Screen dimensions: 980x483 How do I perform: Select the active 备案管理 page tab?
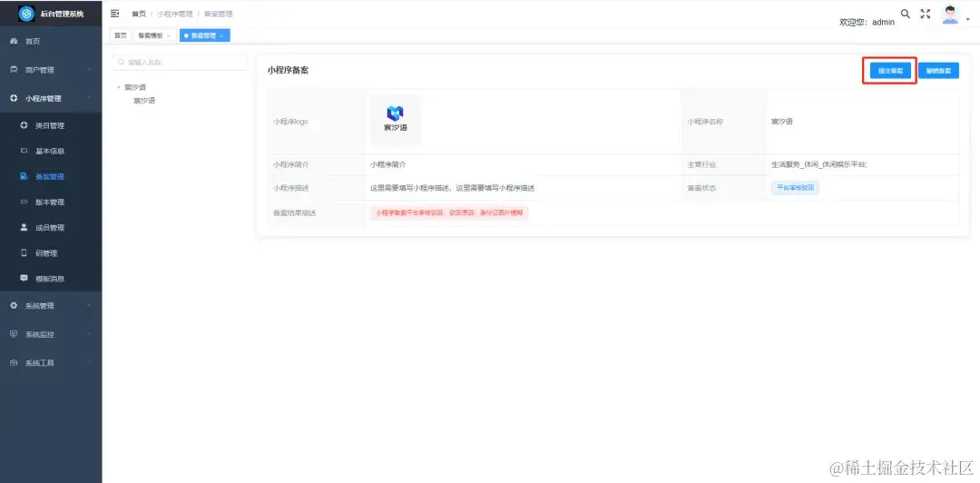(203, 35)
